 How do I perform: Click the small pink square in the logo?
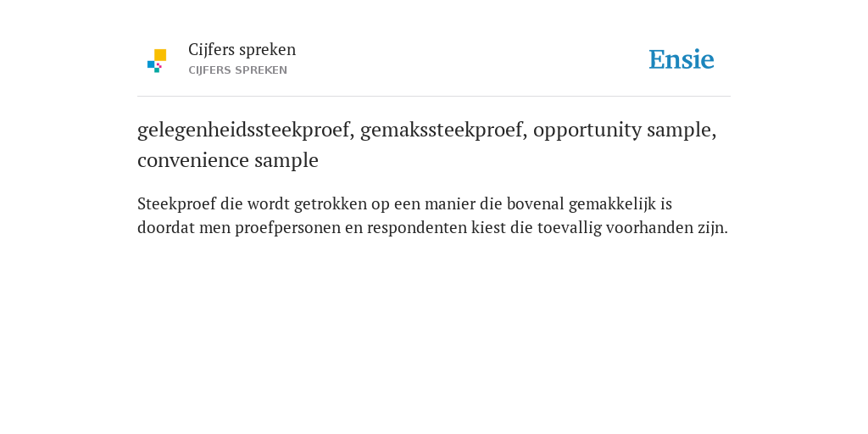coord(159,65)
